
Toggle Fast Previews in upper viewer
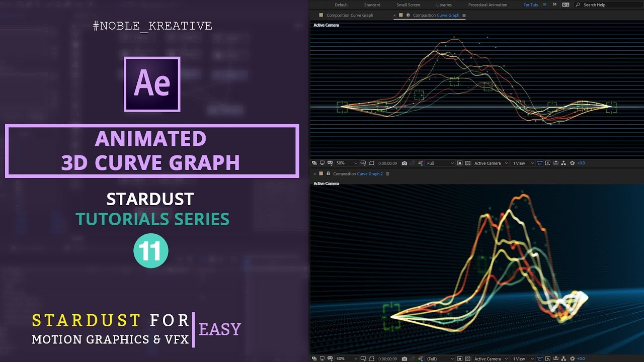point(548,163)
